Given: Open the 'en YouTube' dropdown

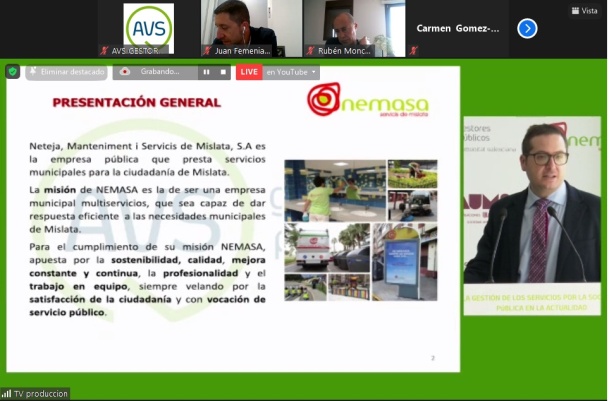Looking at the screenshot, I should tap(291, 72).
